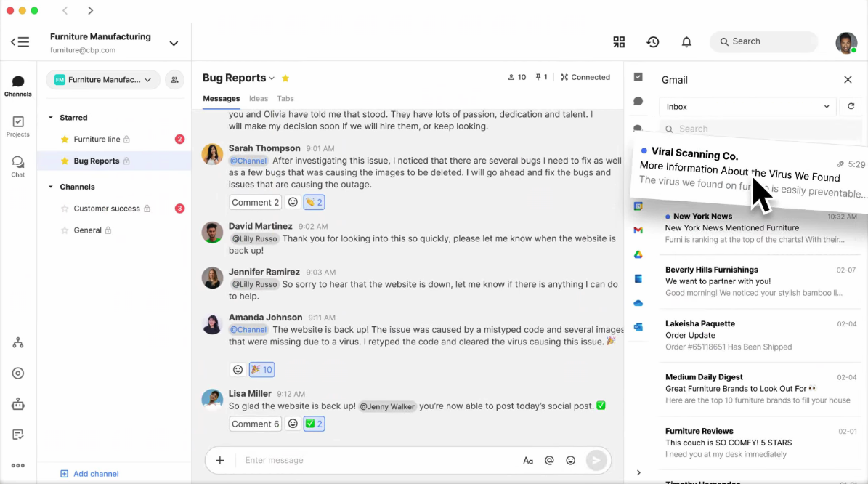Open the Customer success channel
The image size is (868, 484).
(x=114, y=209)
